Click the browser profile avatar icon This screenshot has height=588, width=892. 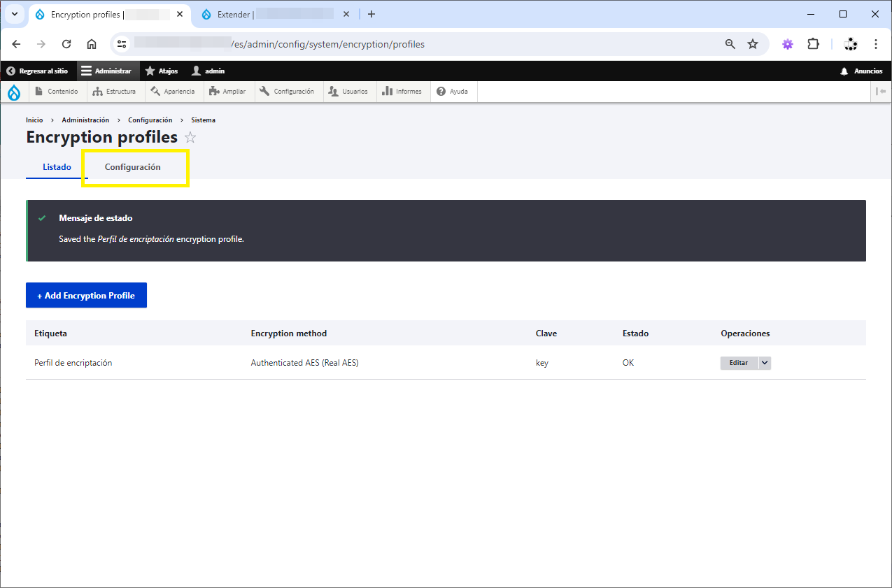(851, 44)
